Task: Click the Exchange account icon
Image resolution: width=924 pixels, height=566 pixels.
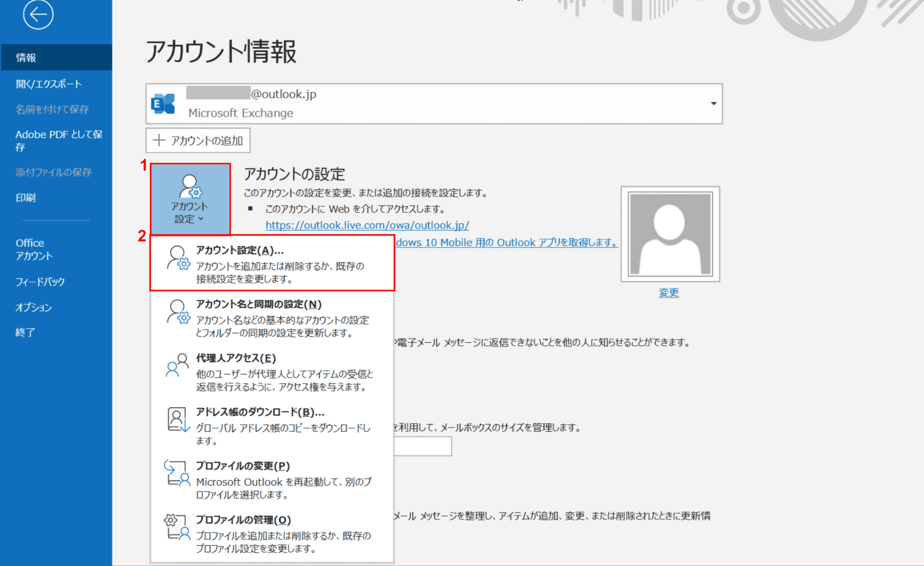Action: point(163,104)
